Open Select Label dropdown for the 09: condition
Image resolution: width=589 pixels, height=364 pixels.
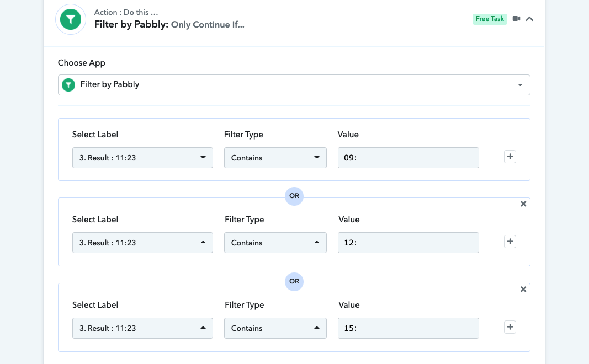pyautogui.click(x=142, y=158)
